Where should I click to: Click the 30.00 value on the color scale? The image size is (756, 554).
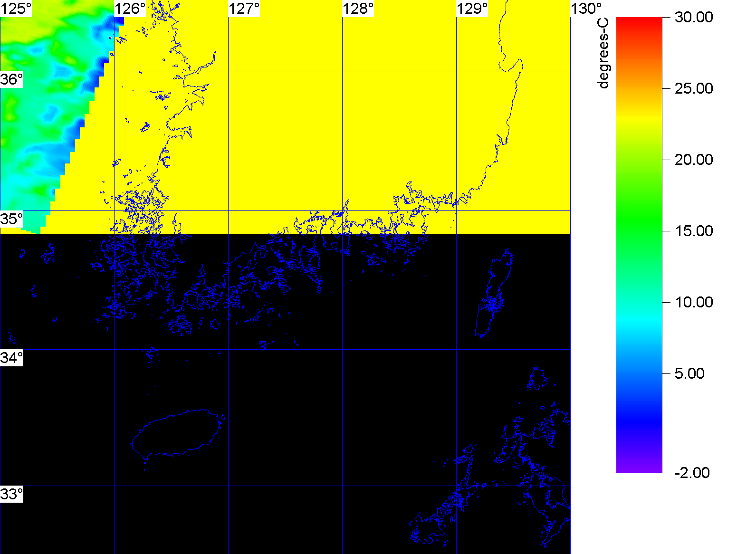pyautogui.click(x=694, y=17)
